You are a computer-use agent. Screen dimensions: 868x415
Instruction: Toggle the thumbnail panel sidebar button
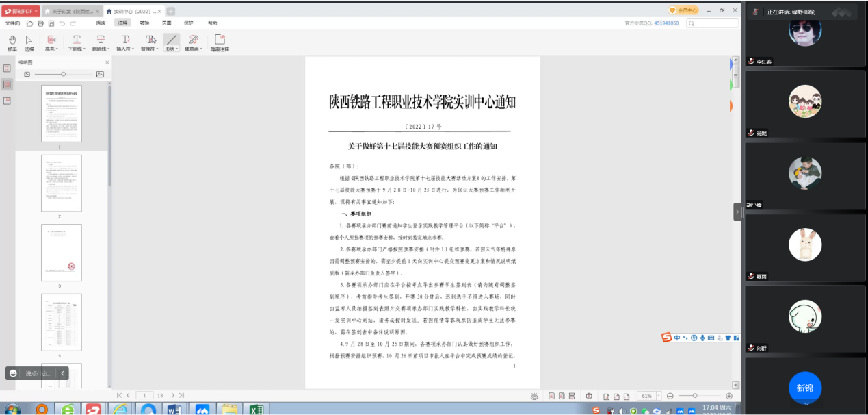(x=7, y=84)
